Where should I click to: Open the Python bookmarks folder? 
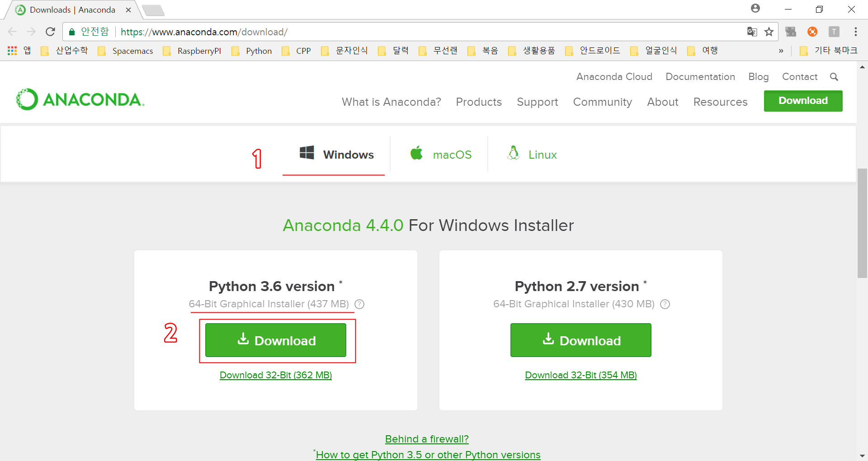coord(252,51)
